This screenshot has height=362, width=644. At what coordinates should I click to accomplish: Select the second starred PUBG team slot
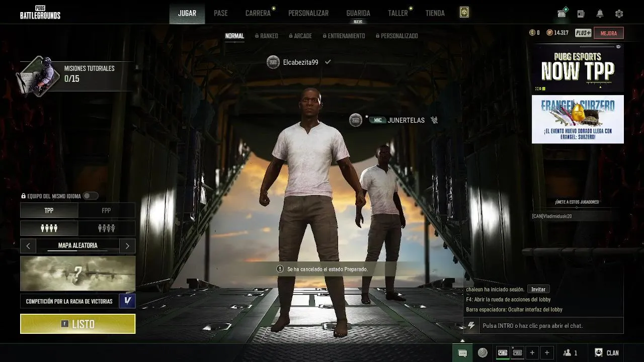click(517, 353)
